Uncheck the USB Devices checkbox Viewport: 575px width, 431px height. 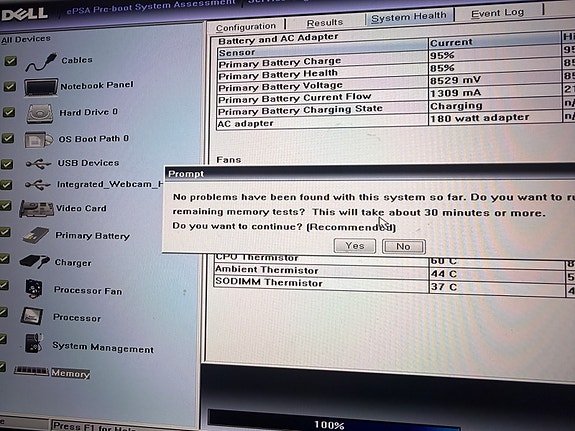coord(7,164)
